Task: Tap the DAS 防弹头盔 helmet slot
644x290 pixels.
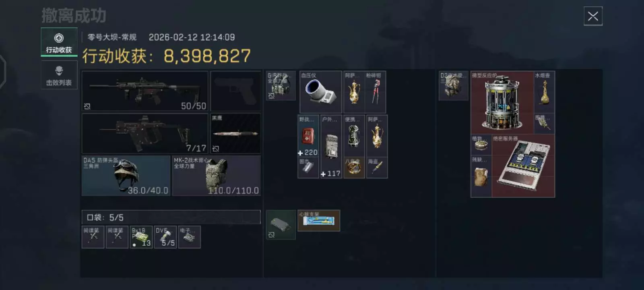Action: [126, 176]
